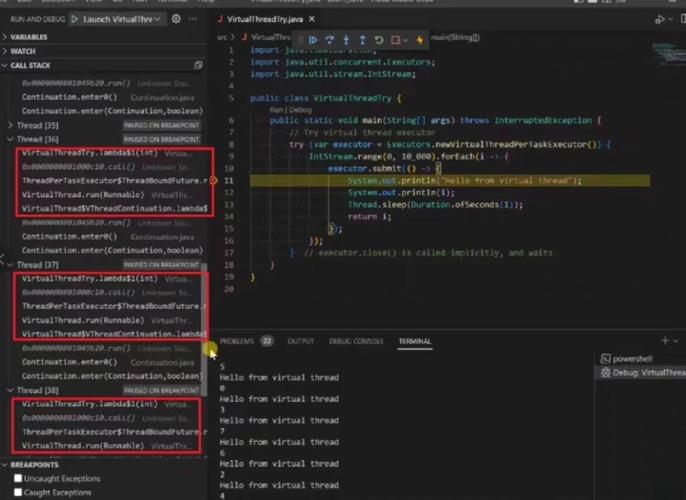The height and width of the screenshot is (500, 686).
Task: Collapse Thread [37] in call stack
Action: [10, 265]
